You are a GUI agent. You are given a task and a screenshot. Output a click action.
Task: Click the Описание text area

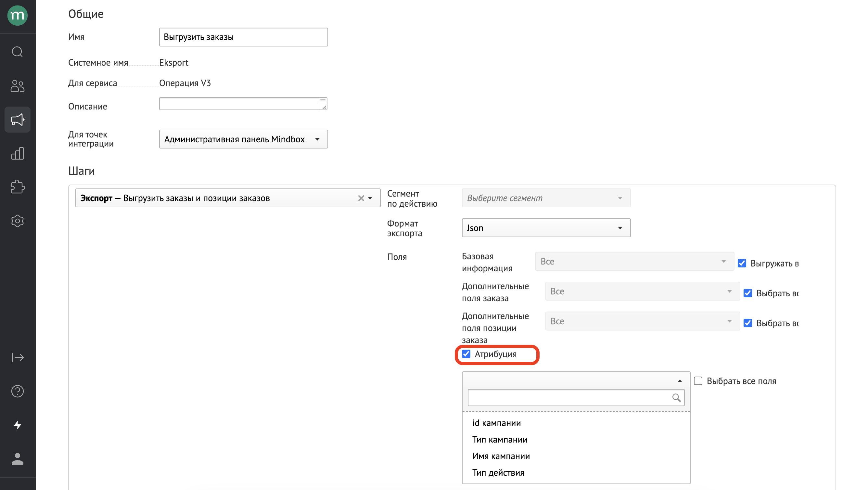(x=243, y=104)
